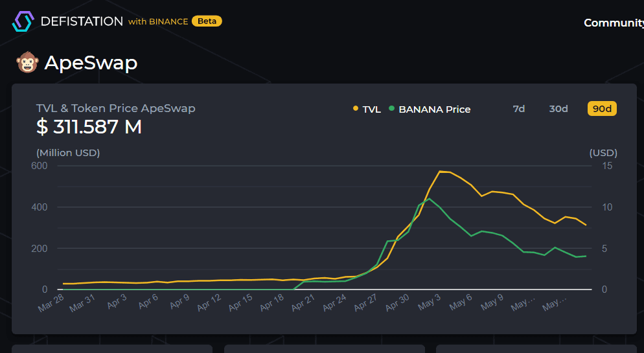Image resolution: width=644 pixels, height=353 pixels.
Task: Click the Mar 28 x-axis date label
Action: tap(51, 303)
